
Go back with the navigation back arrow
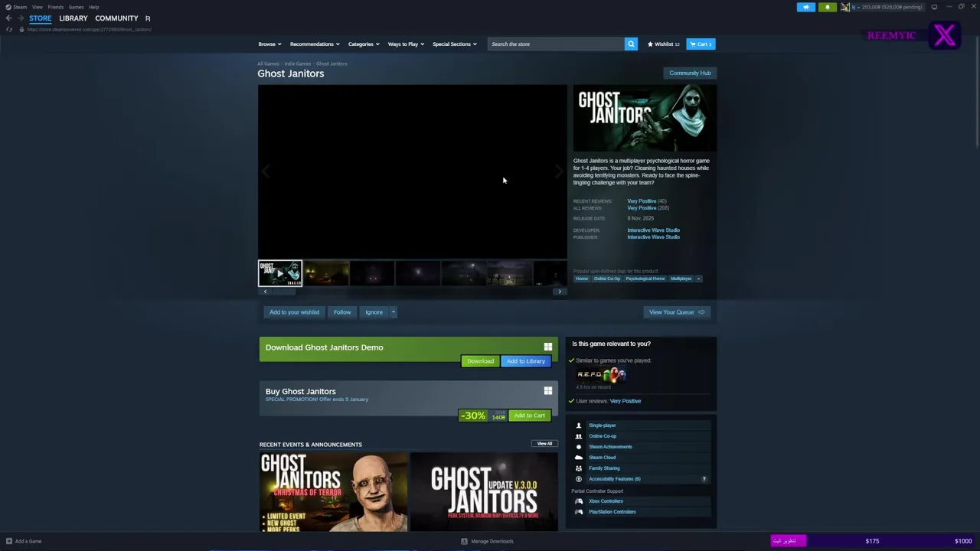click(8, 18)
